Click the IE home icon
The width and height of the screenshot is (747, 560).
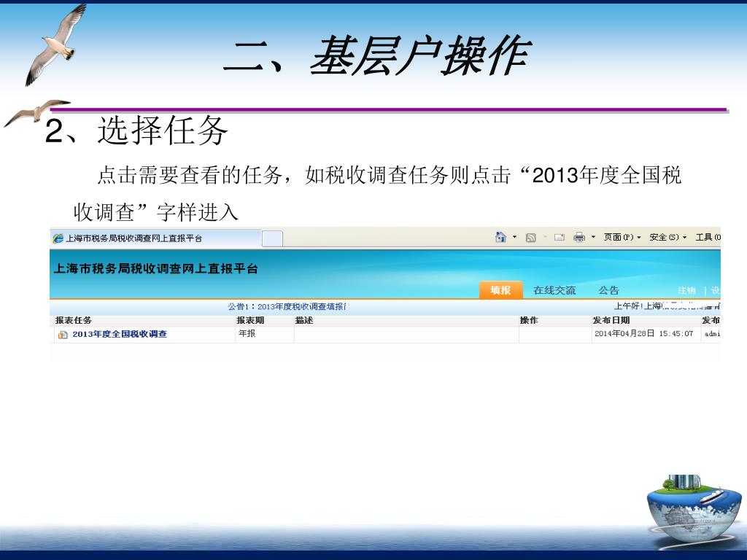click(500, 237)
